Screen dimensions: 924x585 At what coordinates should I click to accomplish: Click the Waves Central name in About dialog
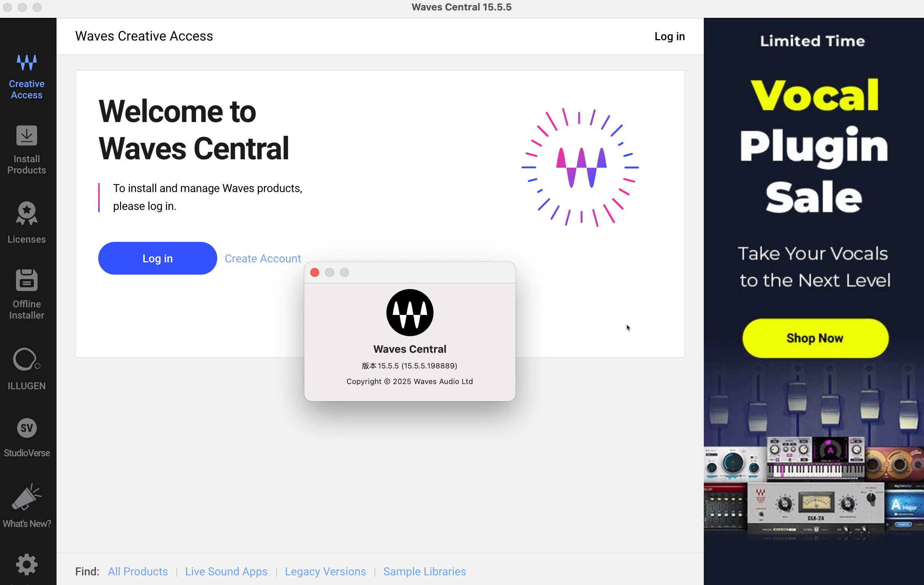[x=410, y=349]
